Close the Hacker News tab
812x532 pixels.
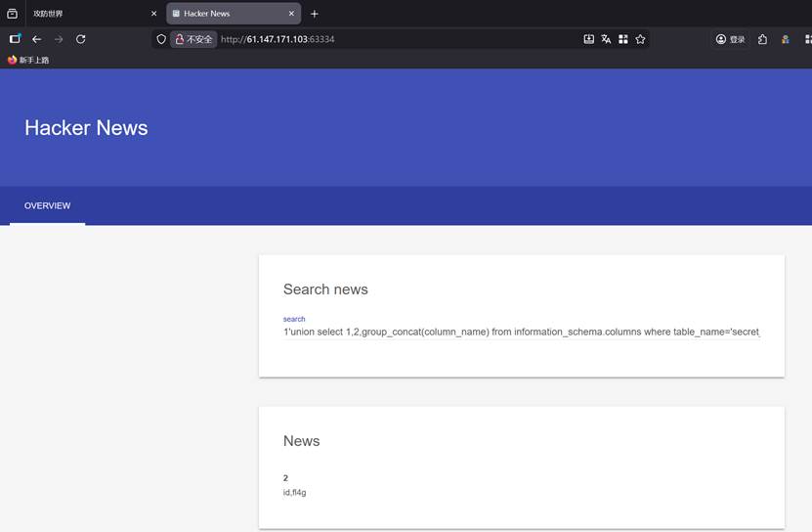pyautogui.click(x=291, y=14)
